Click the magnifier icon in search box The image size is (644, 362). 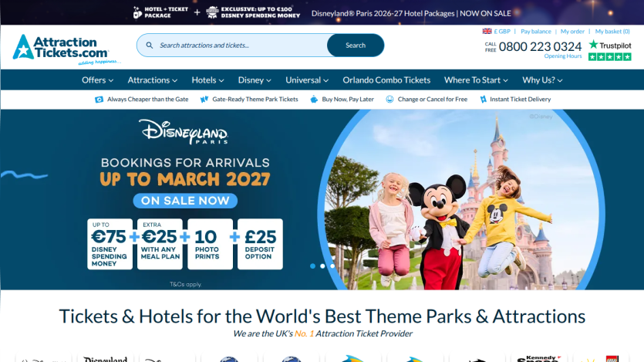point(150,46)
